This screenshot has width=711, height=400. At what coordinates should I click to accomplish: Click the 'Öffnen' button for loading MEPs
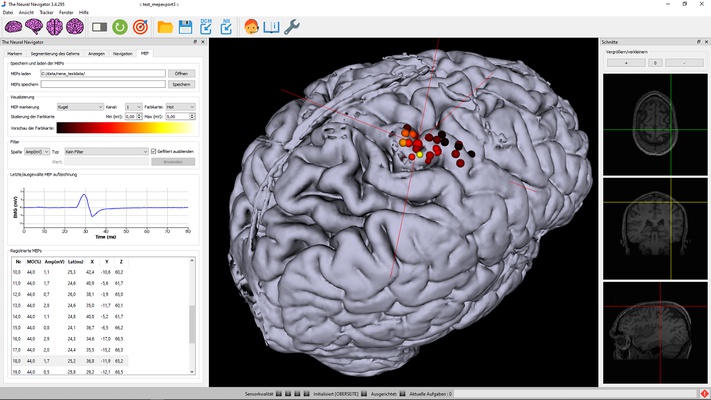coord(180,74)
